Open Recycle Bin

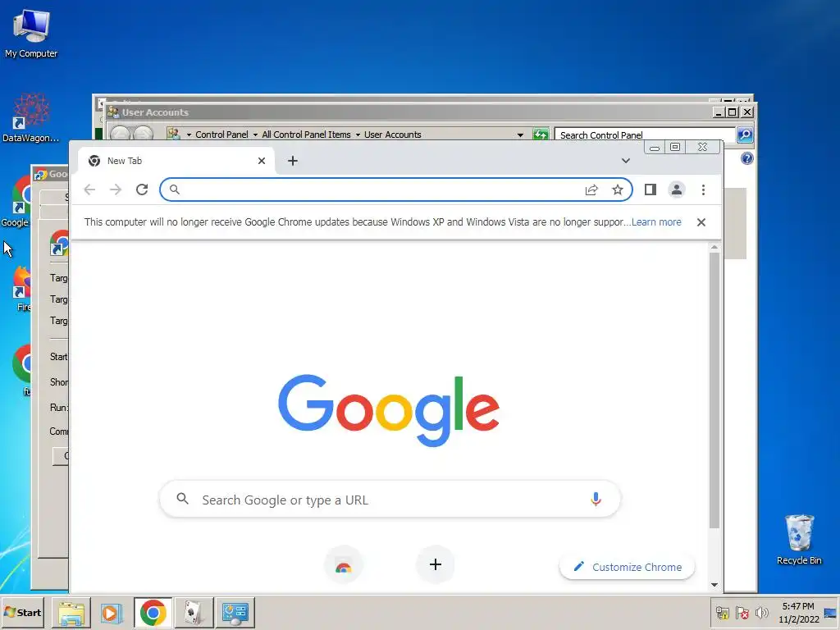pyautogui.click(x=799, y=539)
